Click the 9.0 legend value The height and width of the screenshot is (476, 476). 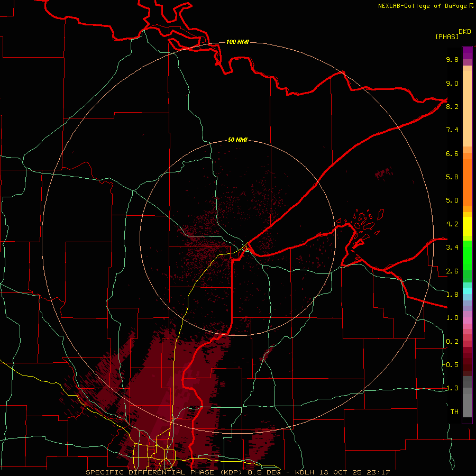point(452,83)
